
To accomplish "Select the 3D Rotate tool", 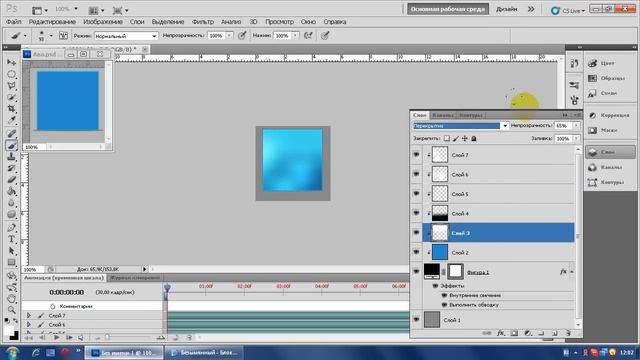I will click(11, 276).
